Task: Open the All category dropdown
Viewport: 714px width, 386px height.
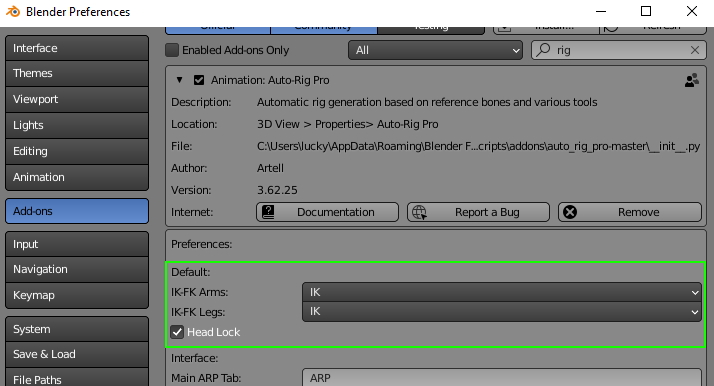Action: coord(435,50)
